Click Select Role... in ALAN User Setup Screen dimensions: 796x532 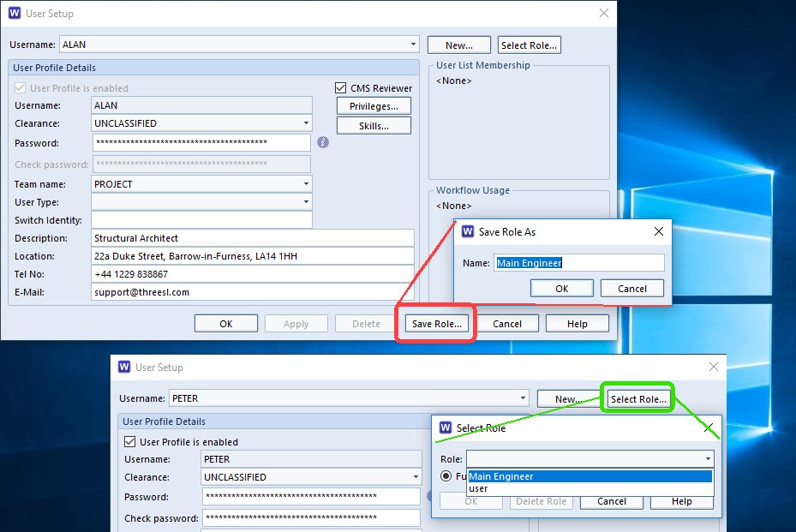point(529,45)
